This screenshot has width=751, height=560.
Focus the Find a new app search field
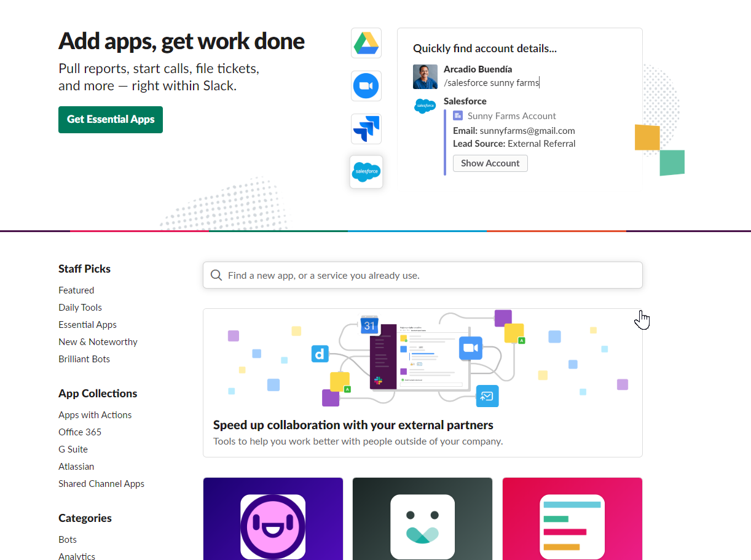tap(423, 275)
